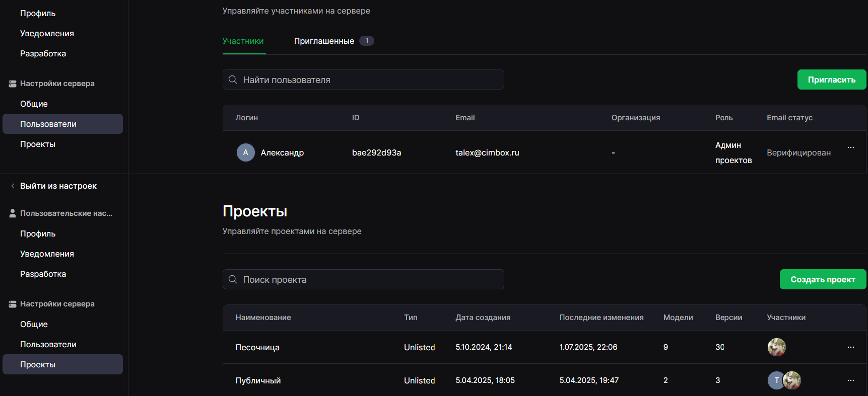Focus the Поиск проекта search field
The width and height of the screenshot is (868, 396).
pyautogui.click(x=370, y=280)
